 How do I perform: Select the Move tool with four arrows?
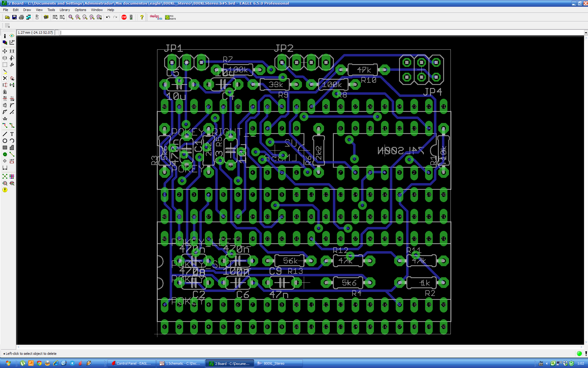click(5, 51)
